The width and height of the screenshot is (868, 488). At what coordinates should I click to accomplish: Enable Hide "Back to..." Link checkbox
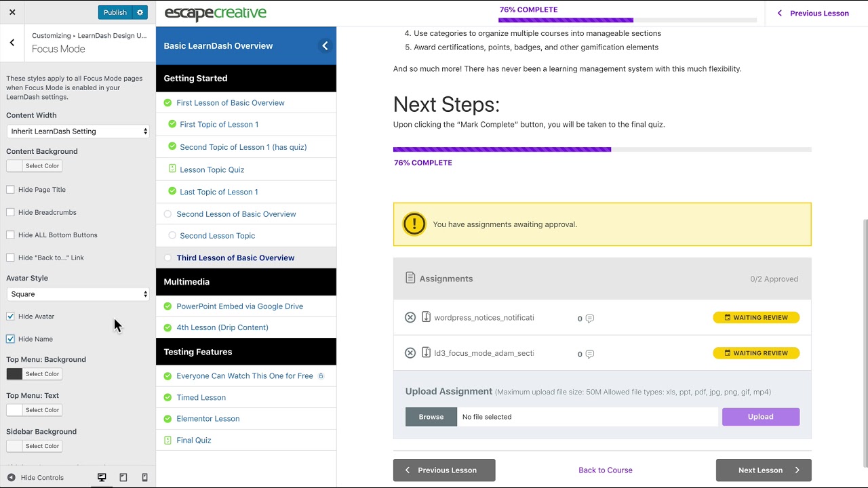pos(10,258)
